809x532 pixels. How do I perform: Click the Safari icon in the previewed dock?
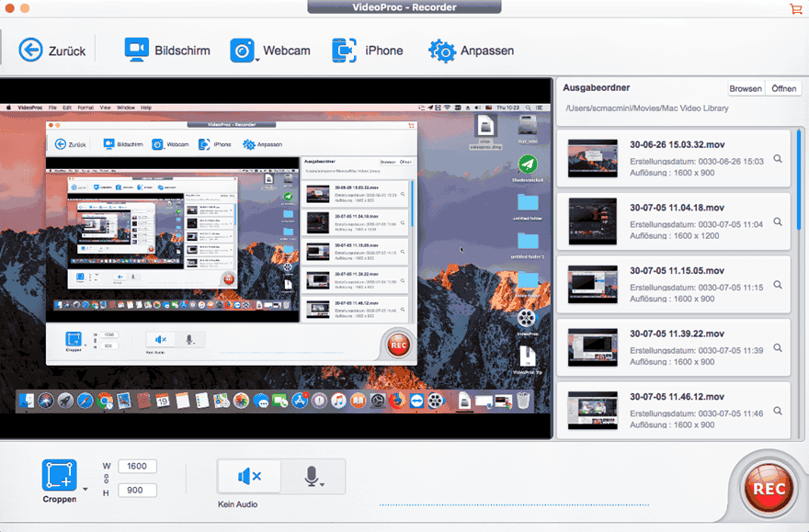[85, 401]
